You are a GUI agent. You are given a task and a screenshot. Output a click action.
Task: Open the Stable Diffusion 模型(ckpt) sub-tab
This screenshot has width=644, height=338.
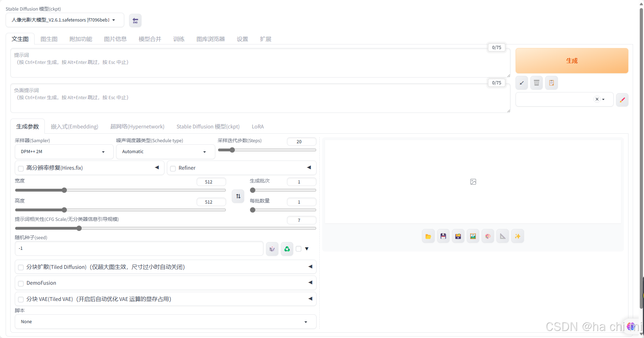[x=208, y=127]
